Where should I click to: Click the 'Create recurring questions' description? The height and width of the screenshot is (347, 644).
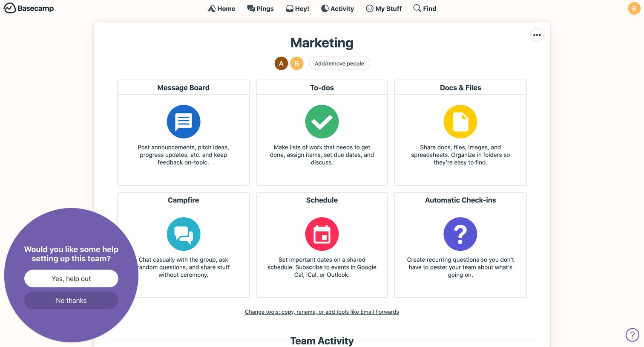460,267
